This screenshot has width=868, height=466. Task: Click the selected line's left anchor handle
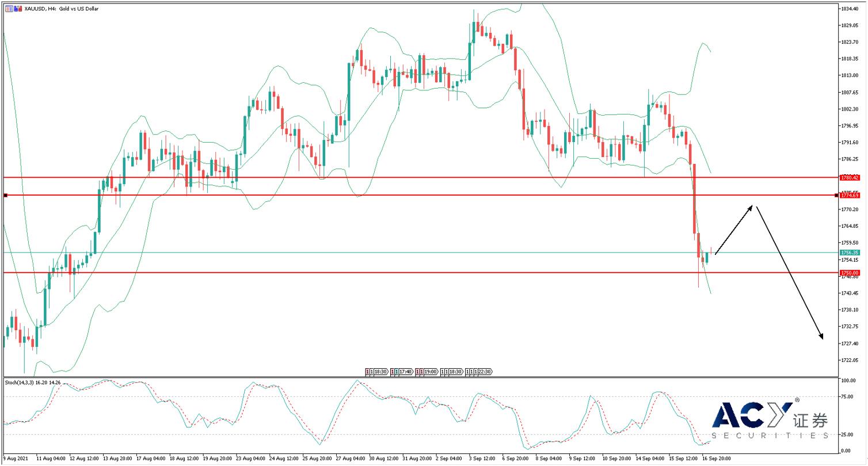(5, 196)
